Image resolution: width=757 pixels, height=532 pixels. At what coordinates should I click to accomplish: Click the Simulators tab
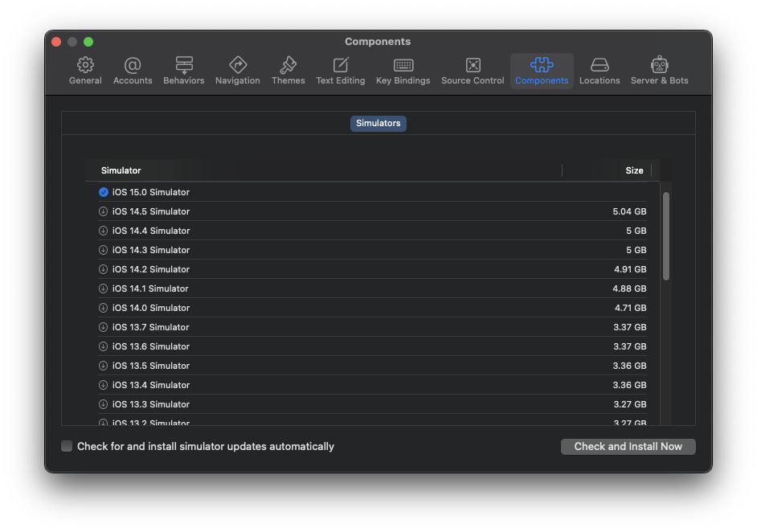[x=378, y=123]
